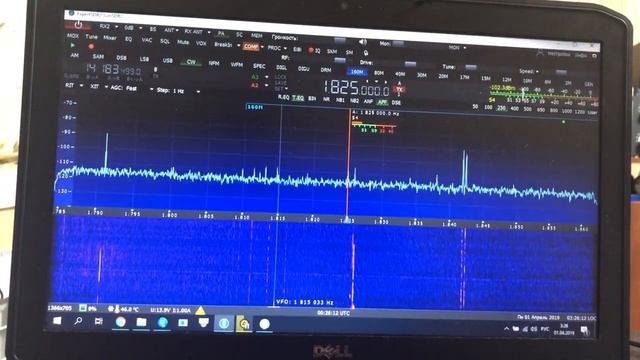Click the speaker volume icon
Screen dimensions: 640x360
click(x=363, y=42)
